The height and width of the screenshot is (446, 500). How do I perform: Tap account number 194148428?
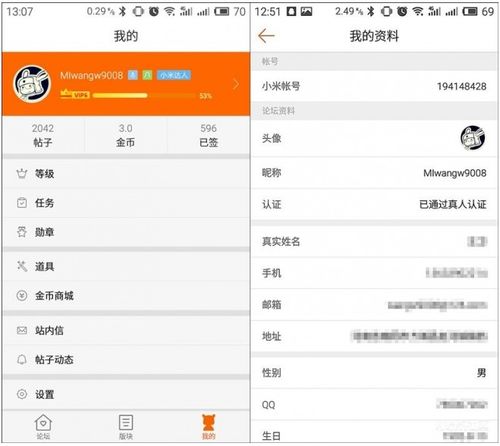[462, 86]
